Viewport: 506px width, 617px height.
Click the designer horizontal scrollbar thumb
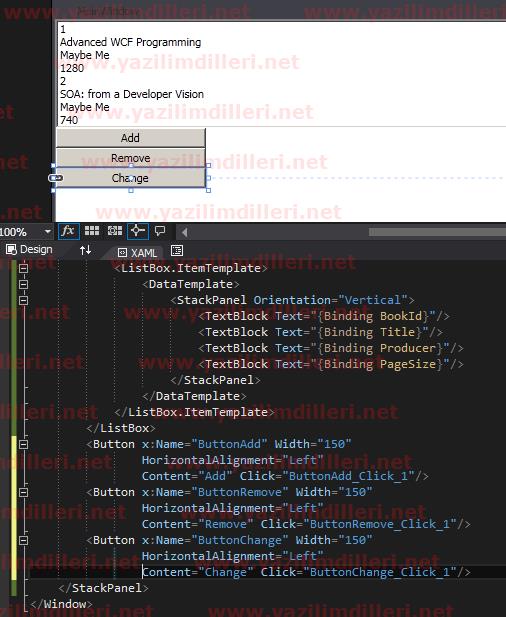(437, 232)
